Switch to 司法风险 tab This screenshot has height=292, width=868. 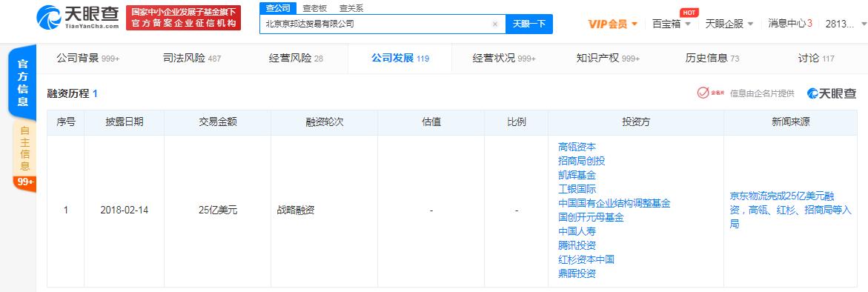point(191,58)
